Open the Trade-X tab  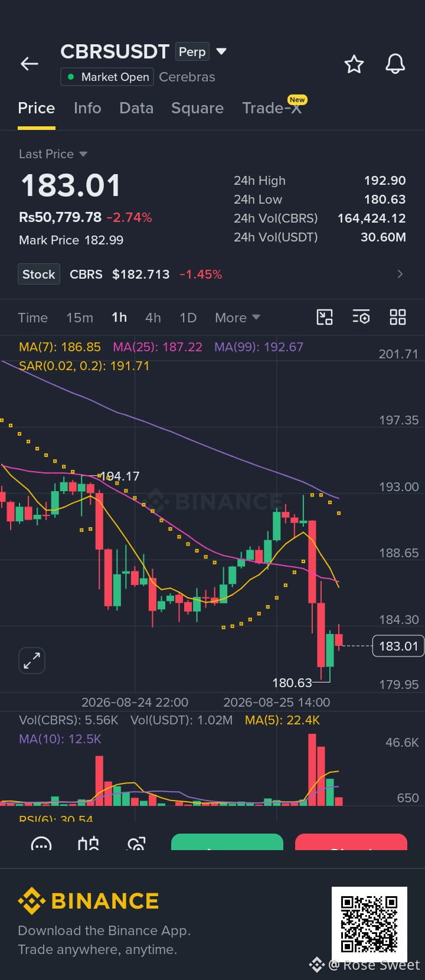[x=272, y=108]
